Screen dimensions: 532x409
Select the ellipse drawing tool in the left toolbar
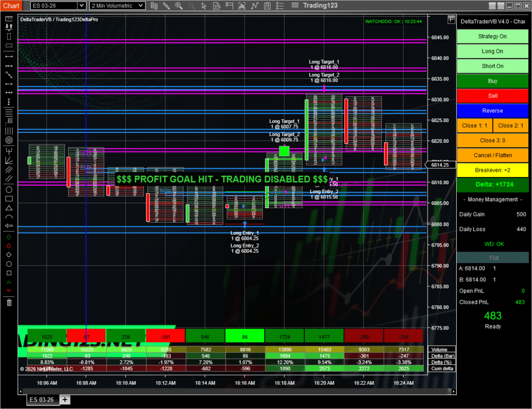(8, 190)
